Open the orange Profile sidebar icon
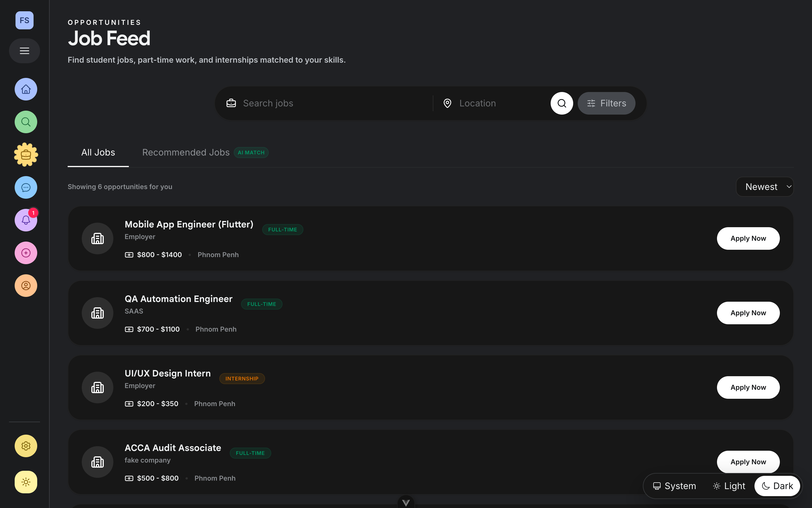Image resolution: width=812 pixels, height=508 pixels. [26, 286]
